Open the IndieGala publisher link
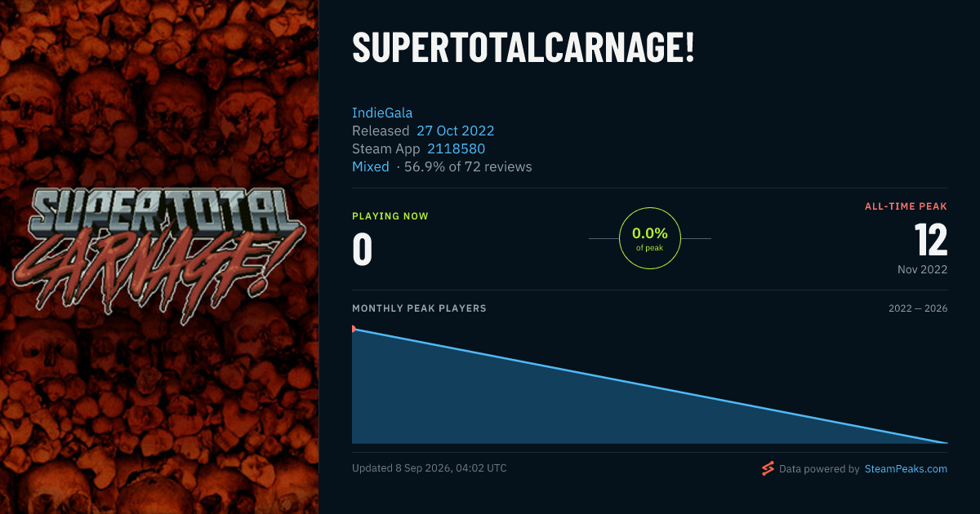 point(382,113)
